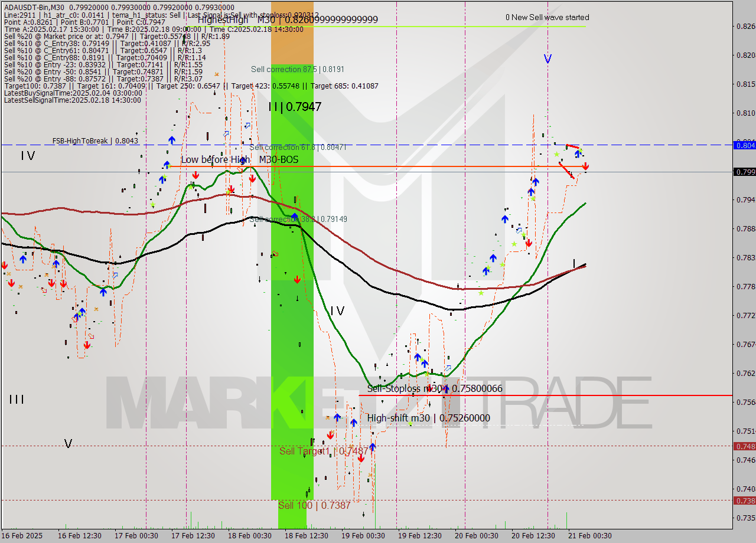Click the blue V wave marker near the top
Image resolution: width=756 pixels, height=543 pixels.
(x=548, y=59)
